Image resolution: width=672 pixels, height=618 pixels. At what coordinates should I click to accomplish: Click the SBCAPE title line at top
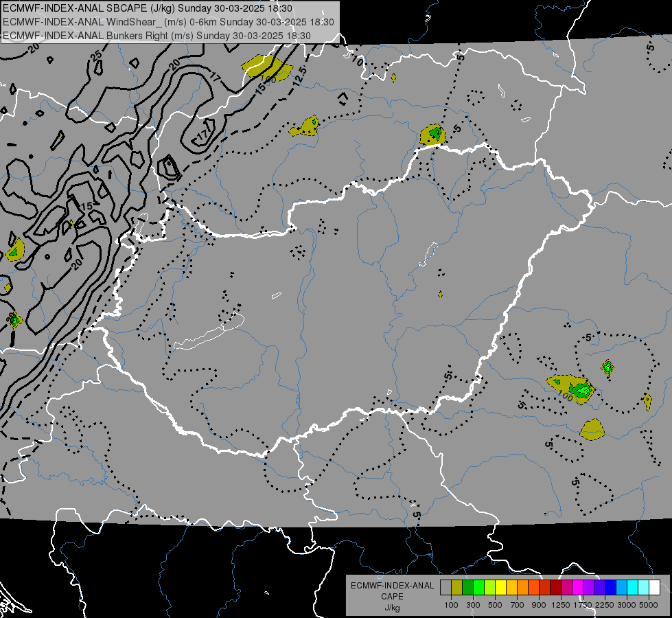coord(148,8)
